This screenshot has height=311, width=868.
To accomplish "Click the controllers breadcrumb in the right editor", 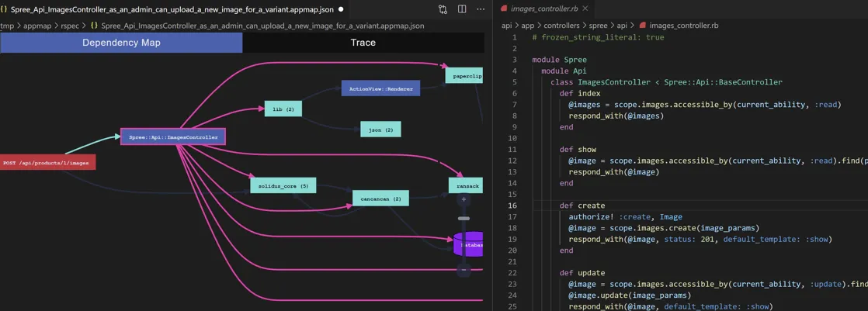I will [x=561, y=26].
